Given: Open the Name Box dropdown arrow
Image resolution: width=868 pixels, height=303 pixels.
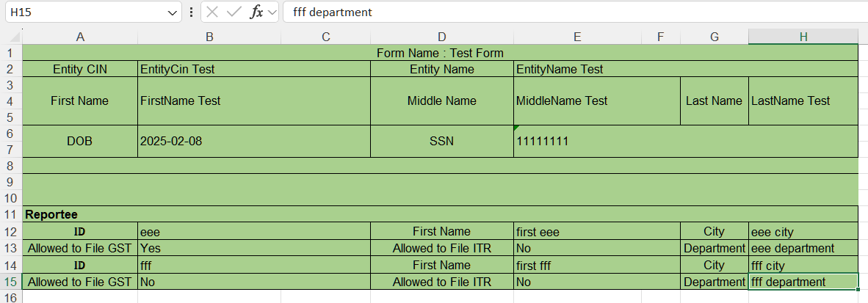Looking at the screenshot, I should pos(173,12).
